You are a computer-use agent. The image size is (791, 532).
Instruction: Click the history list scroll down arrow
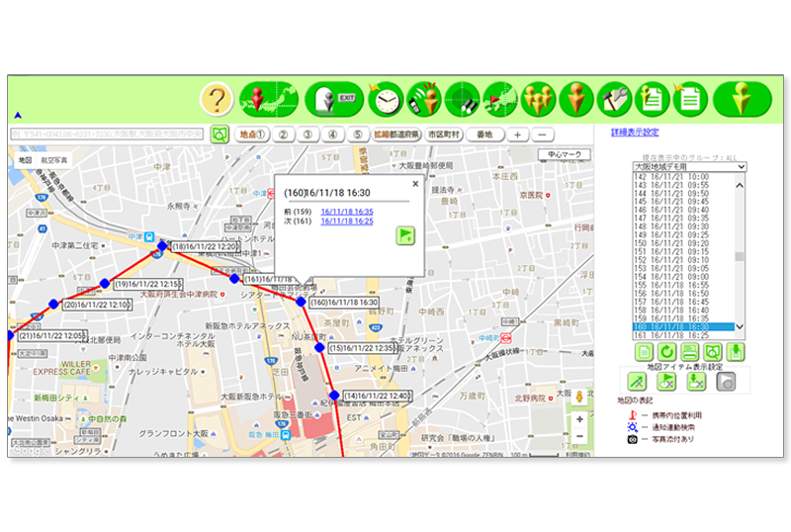click(740, 326)
